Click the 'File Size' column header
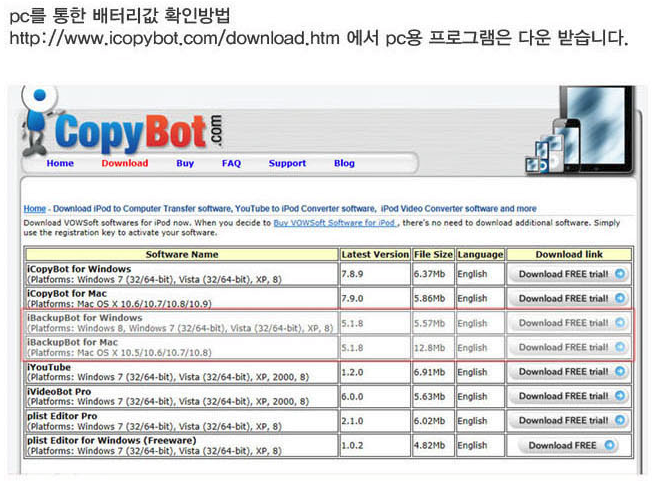This screenshot has width=656, height=483. pos(433,254)
